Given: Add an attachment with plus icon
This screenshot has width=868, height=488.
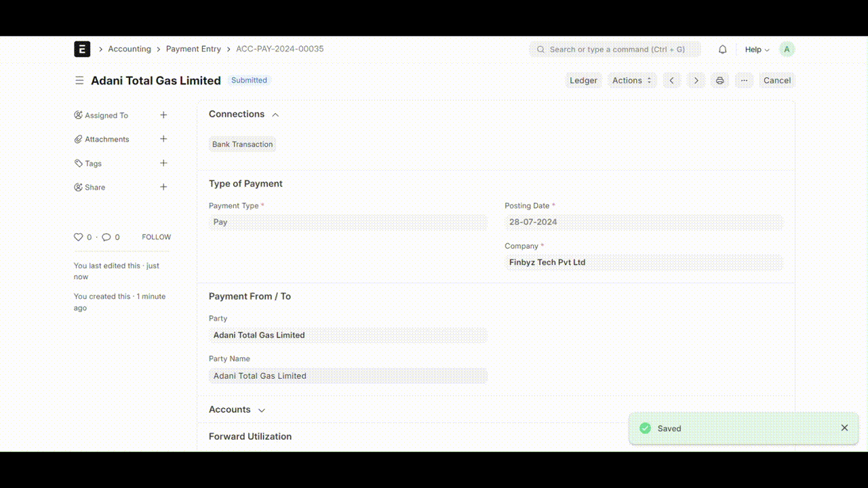Looking at the screenshot, I should click(x=163, y=139).
